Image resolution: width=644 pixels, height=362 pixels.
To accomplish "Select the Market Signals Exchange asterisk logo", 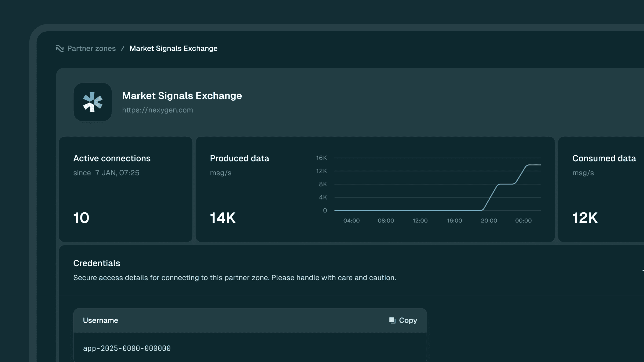I will pyautogui.click(x=92, y=102).
